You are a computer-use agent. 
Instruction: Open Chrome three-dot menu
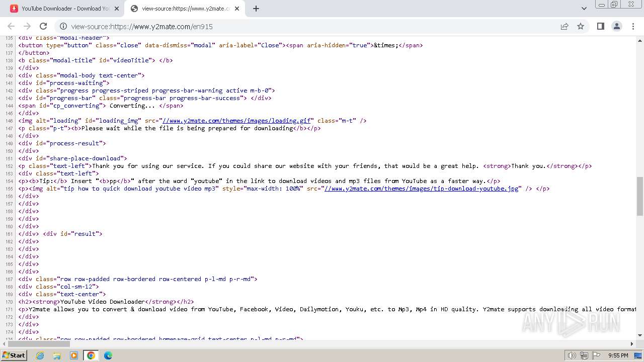(x=632, y=26)
